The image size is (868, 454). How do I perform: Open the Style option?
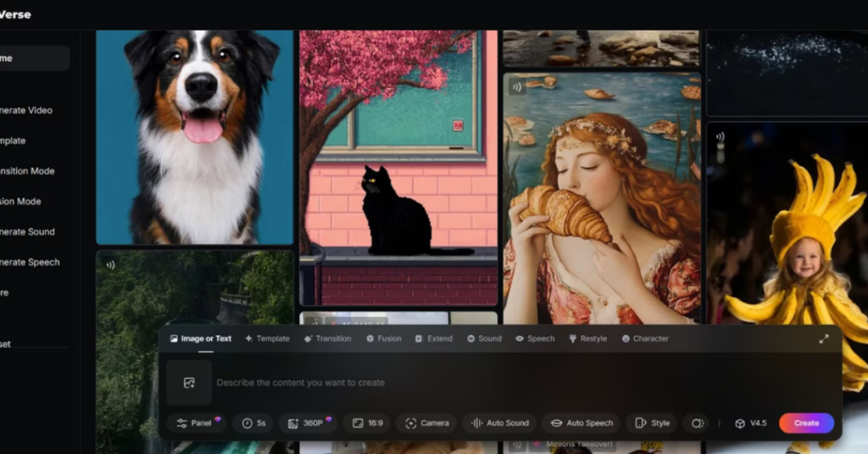pyautogui.click(x=652, y=423)
